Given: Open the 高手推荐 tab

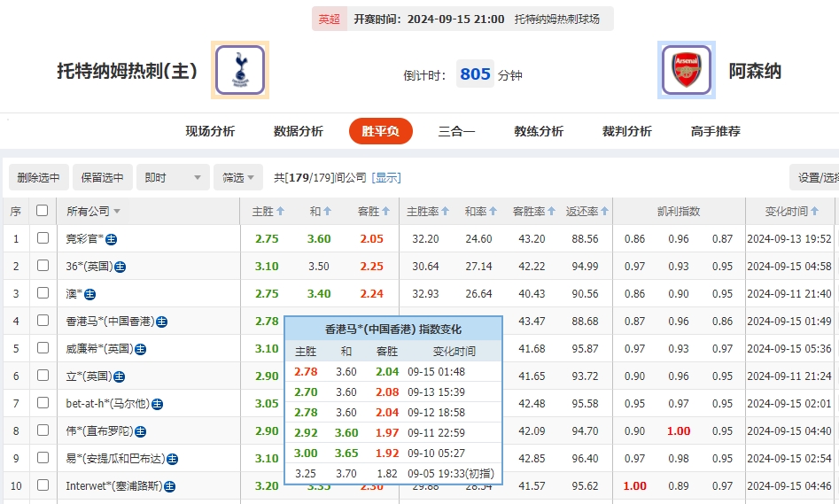Looking at the screenshot, I should coord(715,131).
